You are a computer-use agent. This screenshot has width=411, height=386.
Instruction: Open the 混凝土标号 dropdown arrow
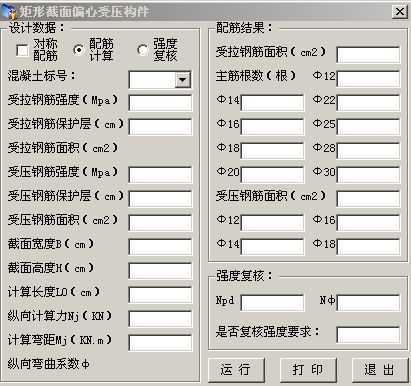(183, 80)
